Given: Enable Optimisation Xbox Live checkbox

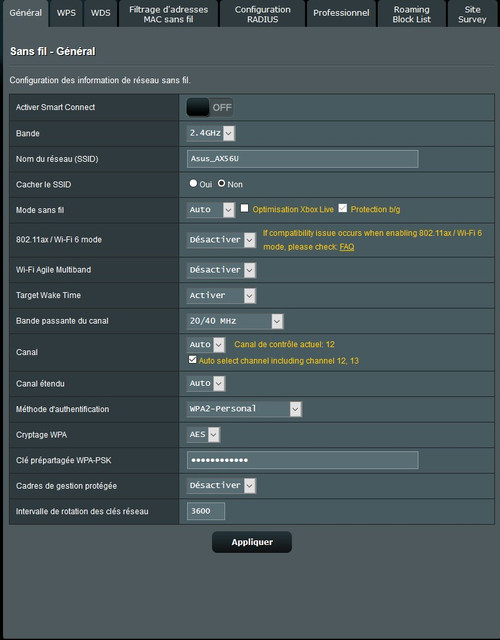Looking at the screenshot, I should [244, 209].
